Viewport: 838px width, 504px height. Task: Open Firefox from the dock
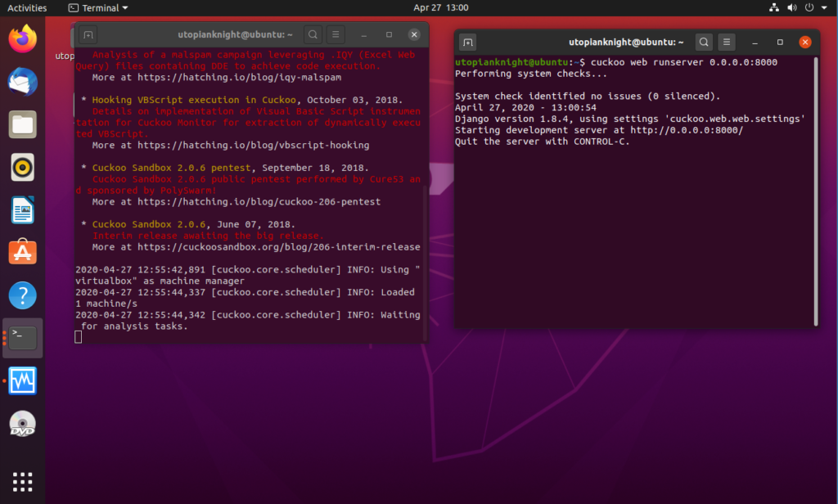click(22, 39)
